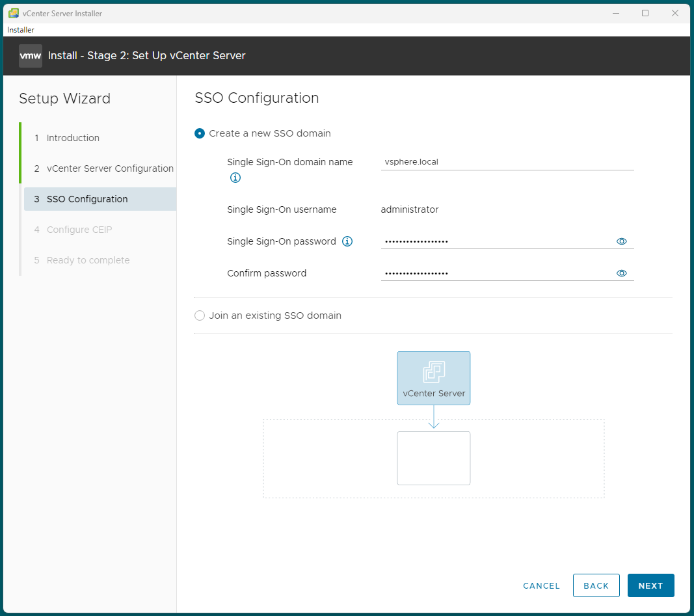Open the Installer menu
The width and height of the screenshot is (694, 616).
tap(21, 30)
